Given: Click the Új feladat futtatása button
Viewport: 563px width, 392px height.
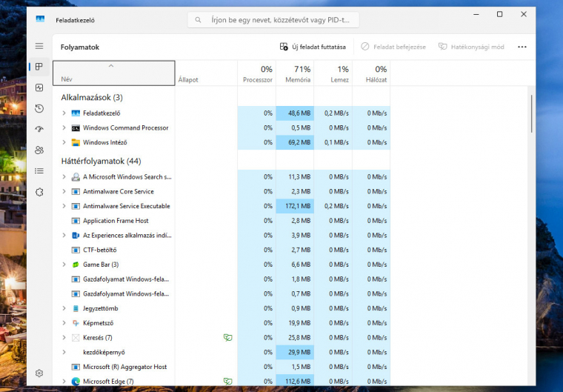Looking at the screenshot, I should point(313,47).
